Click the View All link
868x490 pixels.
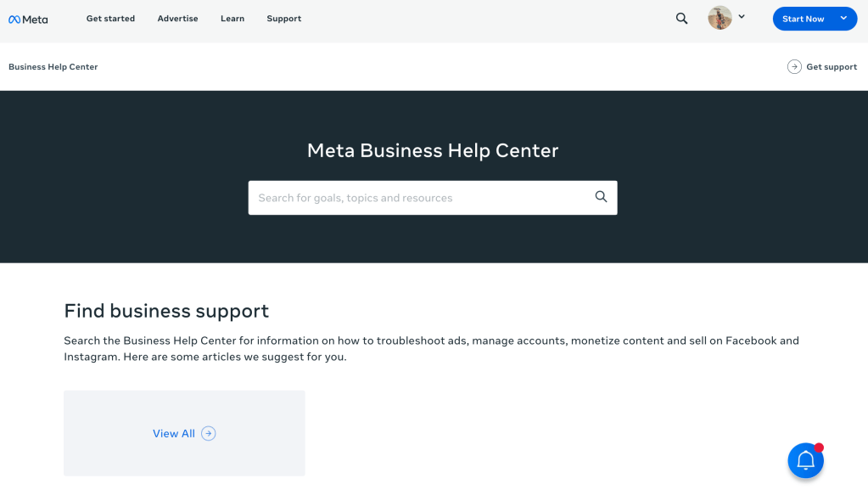click(174, 433)
